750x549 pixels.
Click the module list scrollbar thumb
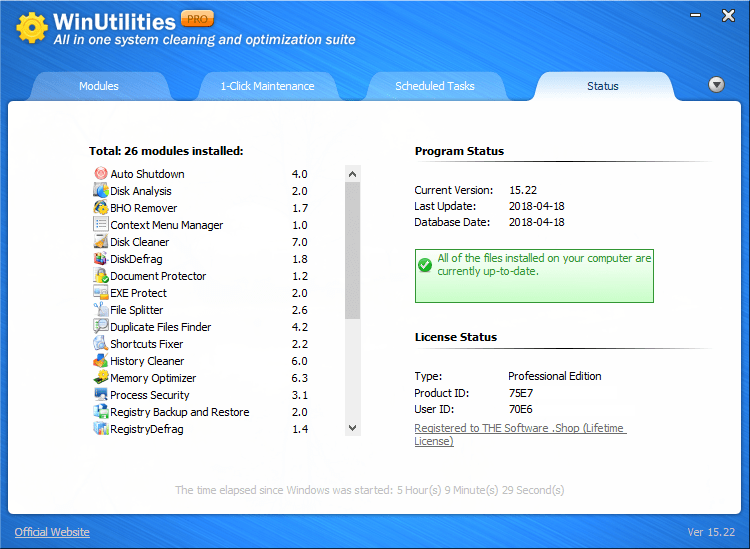click(353, 251)
